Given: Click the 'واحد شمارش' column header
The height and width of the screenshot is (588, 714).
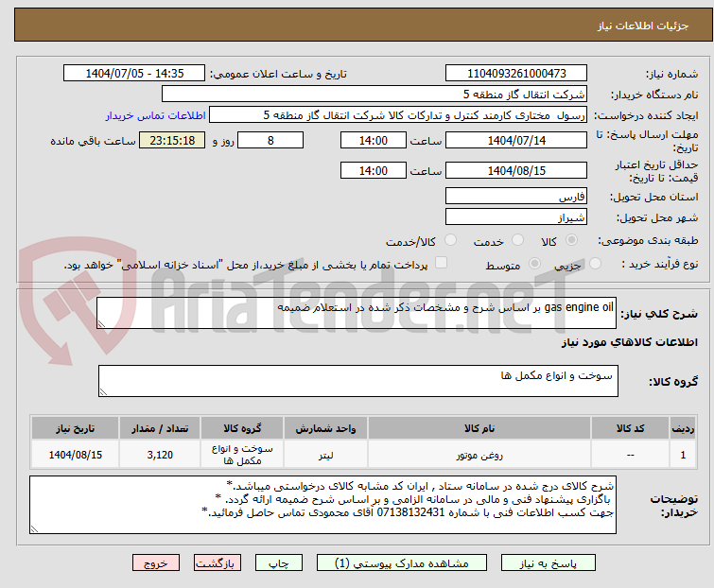Looking at the screenshot, I should coord(325,428).
